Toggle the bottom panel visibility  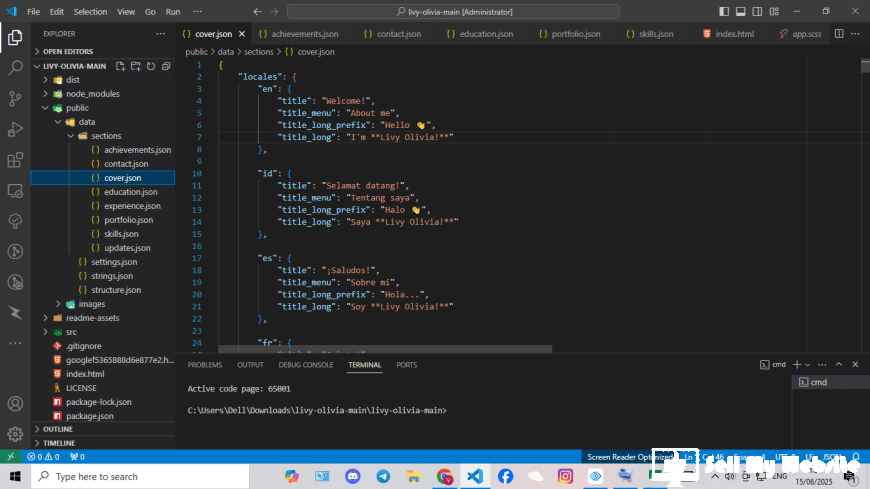point(742,11)
